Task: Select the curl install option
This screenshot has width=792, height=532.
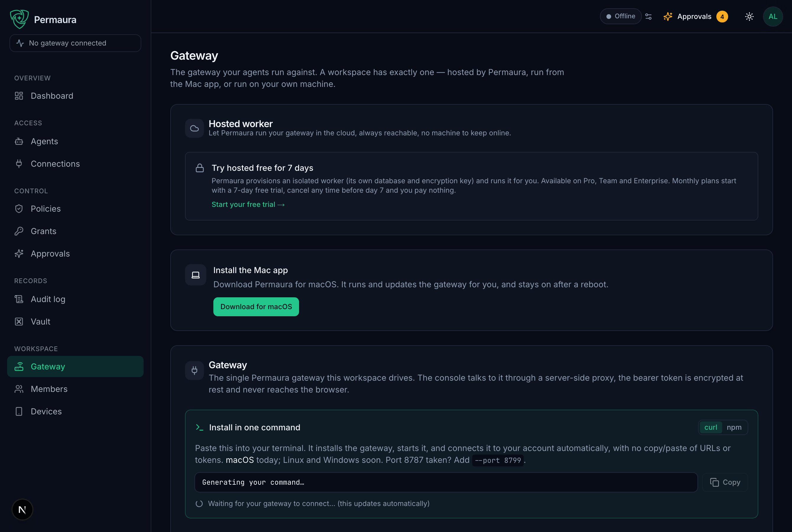Action: tap(711, 427)
